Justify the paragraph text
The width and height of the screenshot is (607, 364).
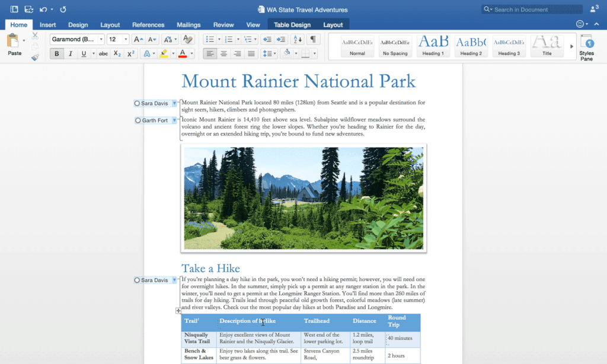point(252,53)
